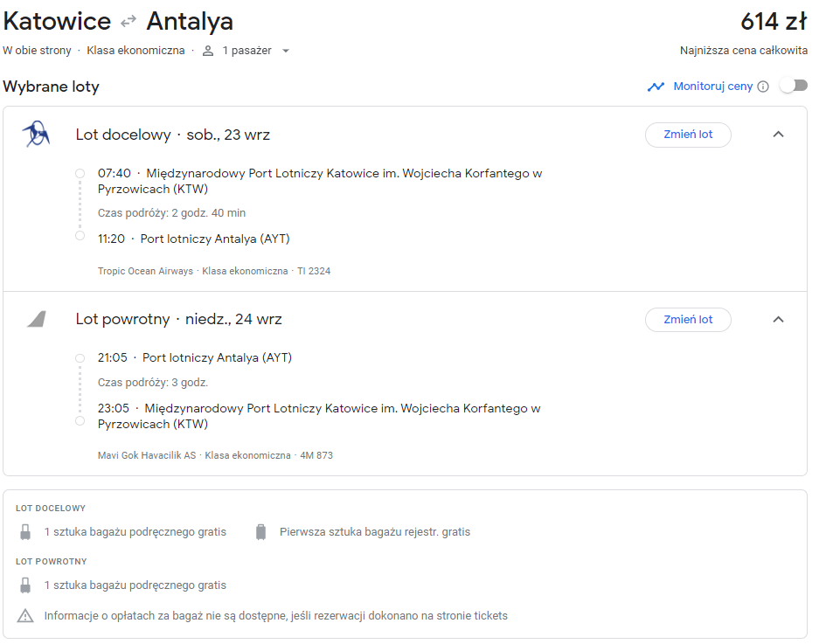Screen dimensions: 819x644
Task: Click the Monitoruj ceny link text
Action: tap(713, 87)
